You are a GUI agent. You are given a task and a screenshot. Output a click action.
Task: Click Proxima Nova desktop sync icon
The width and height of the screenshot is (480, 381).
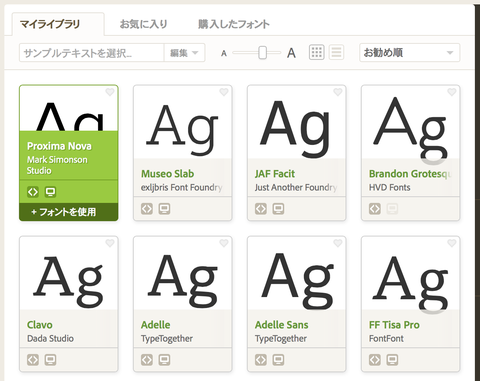pyautogui.click(x=50, y=192)
